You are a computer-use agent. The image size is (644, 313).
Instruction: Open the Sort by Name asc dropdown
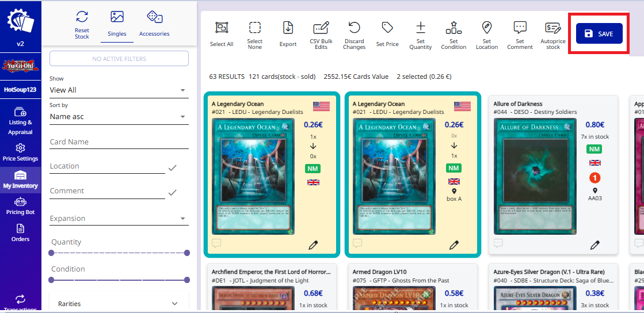tap(119, 117)
